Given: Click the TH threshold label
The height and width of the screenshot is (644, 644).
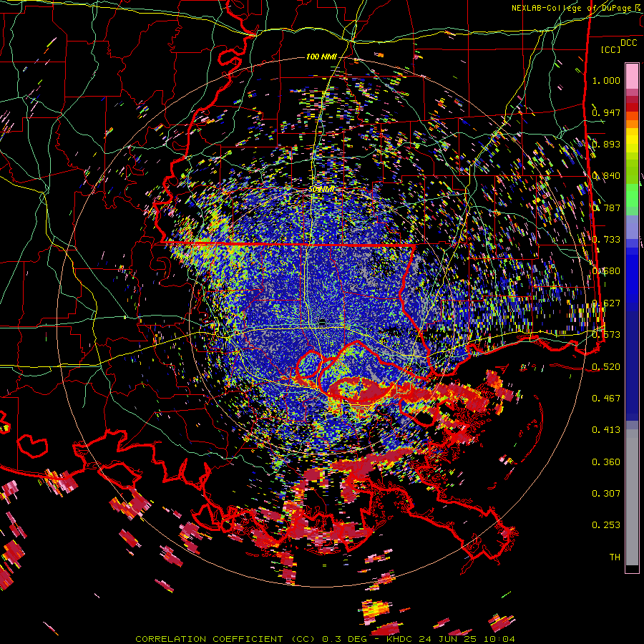Looking at the screenshot, I should 615,557.
